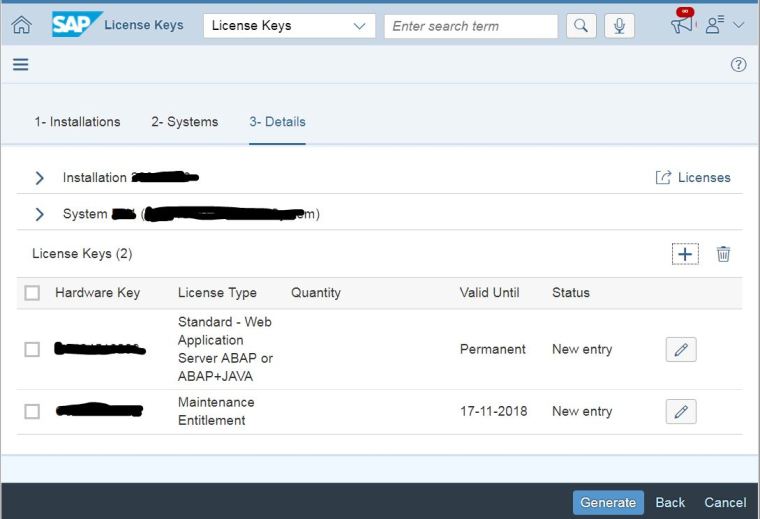Viewport: 760px width, 519px height.
Task: Open the megaphone notifications icon
Action: (x=682, y=24)
